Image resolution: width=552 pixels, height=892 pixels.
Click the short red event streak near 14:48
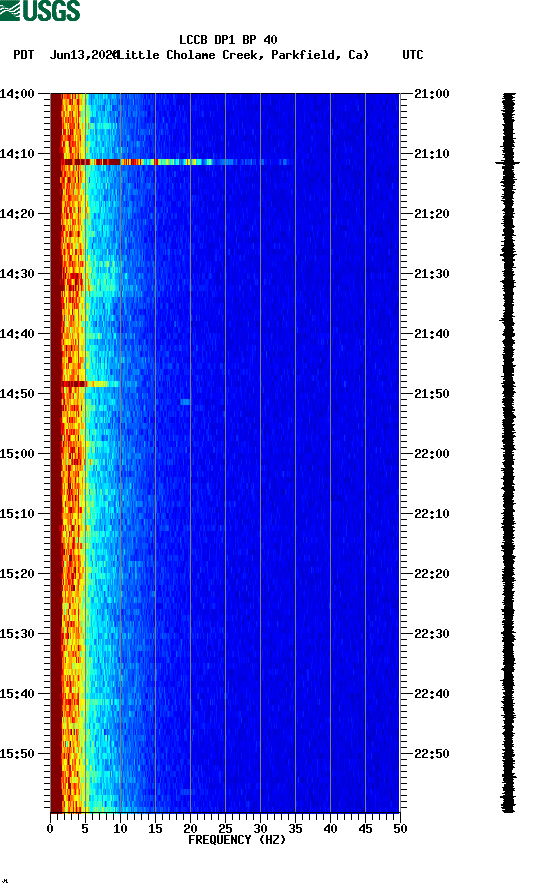[90, 384]
